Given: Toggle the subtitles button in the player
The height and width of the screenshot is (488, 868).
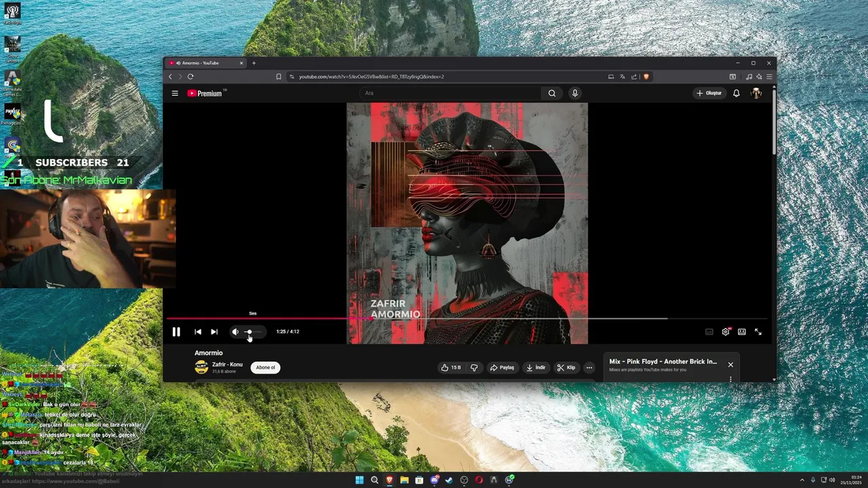Looking at the screenshot, I should (709, 331).
